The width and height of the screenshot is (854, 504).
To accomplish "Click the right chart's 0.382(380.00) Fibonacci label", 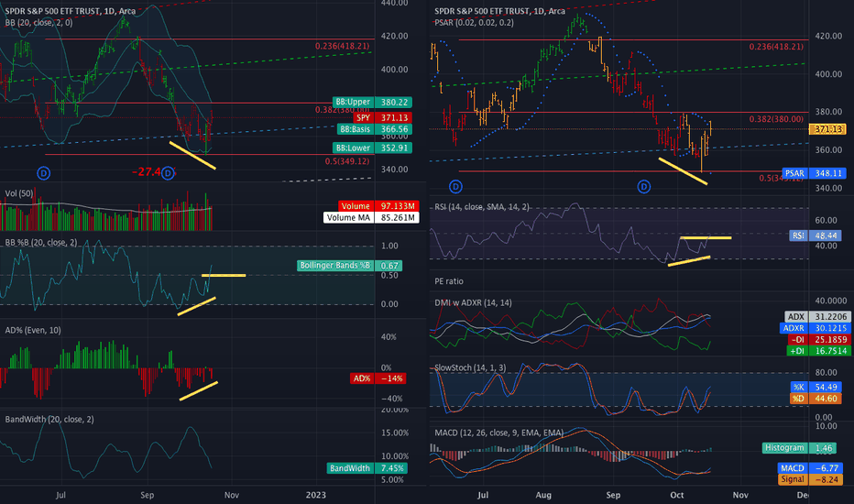I will point(776,119).
